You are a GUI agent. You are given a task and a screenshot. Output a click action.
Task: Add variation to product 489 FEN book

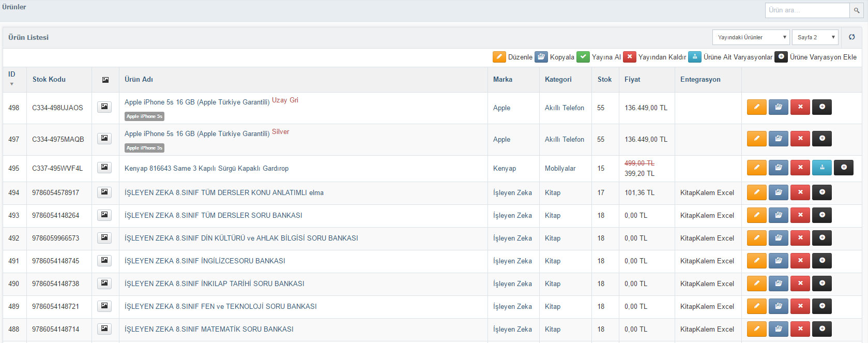(x=822, y=306)
